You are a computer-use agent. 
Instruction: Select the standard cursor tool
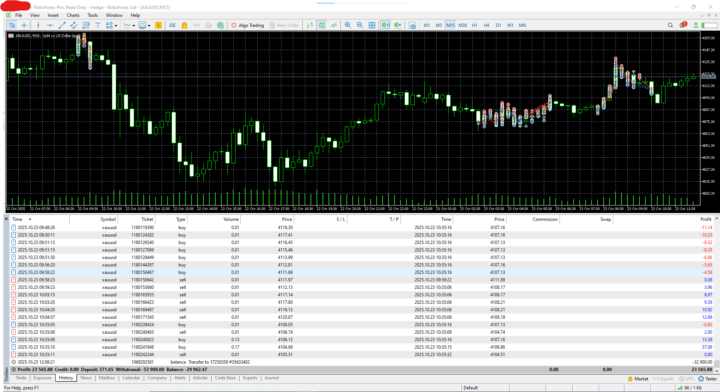12,25
